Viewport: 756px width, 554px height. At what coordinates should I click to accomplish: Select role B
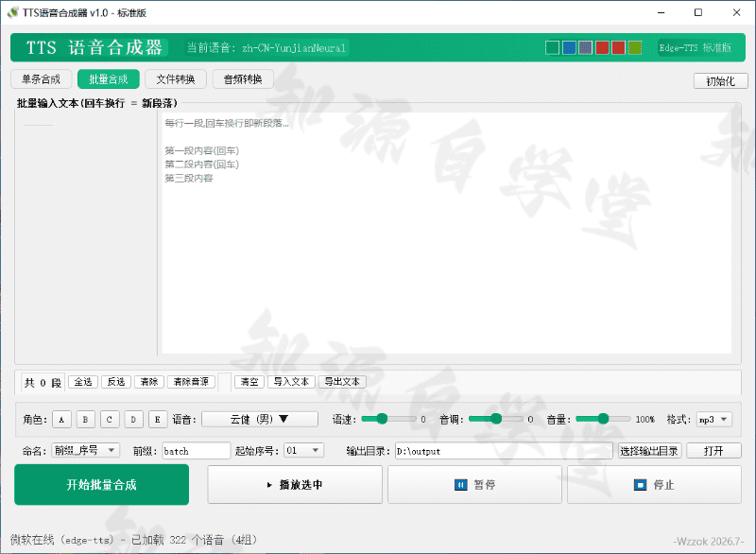pyautogui.click(x=85, y=420)
